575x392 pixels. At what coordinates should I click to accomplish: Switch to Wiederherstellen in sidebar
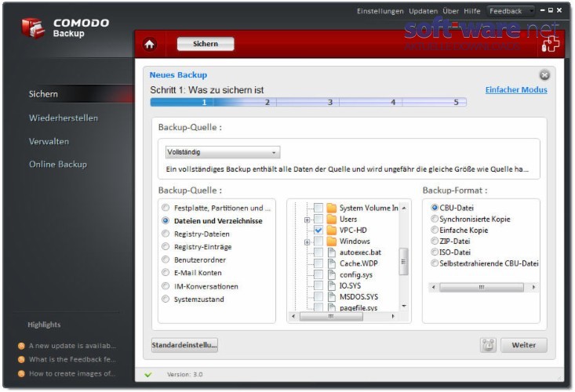tap(64, 118)
